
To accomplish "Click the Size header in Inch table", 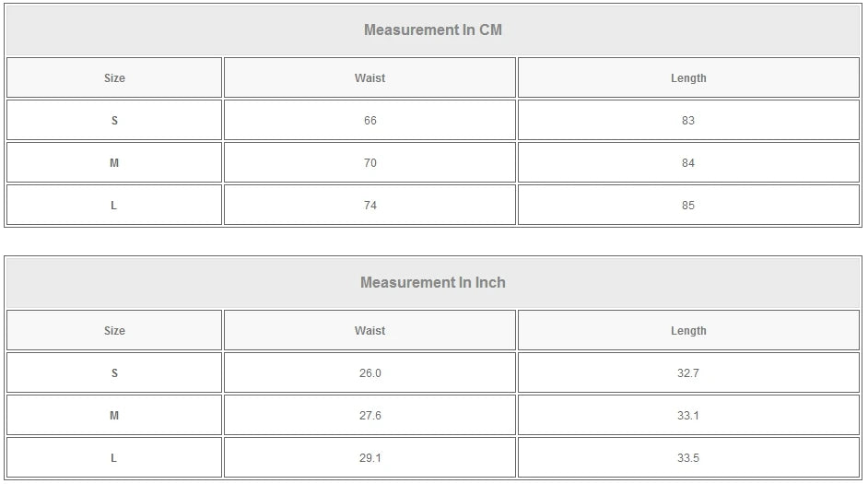I will click(114, 331).
